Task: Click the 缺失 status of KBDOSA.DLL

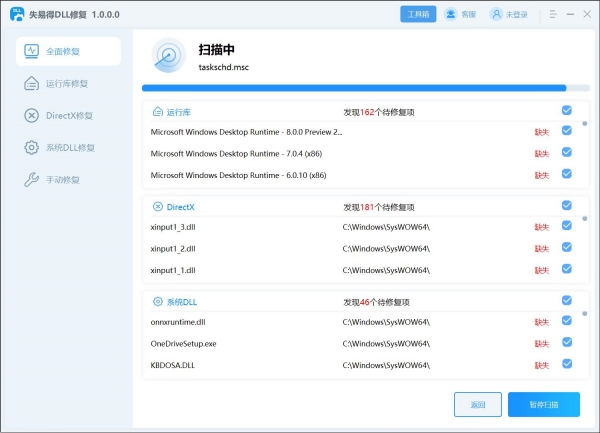Action: pyautogui.click(x=542, y=365)
